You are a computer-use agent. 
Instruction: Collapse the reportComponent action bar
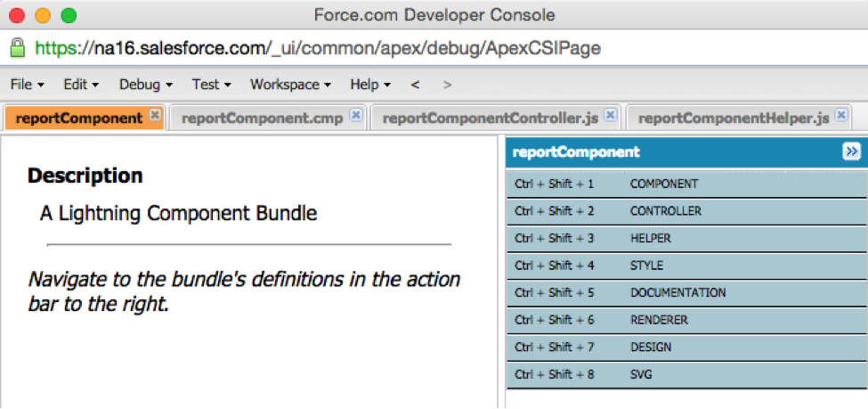click(851, 151)
